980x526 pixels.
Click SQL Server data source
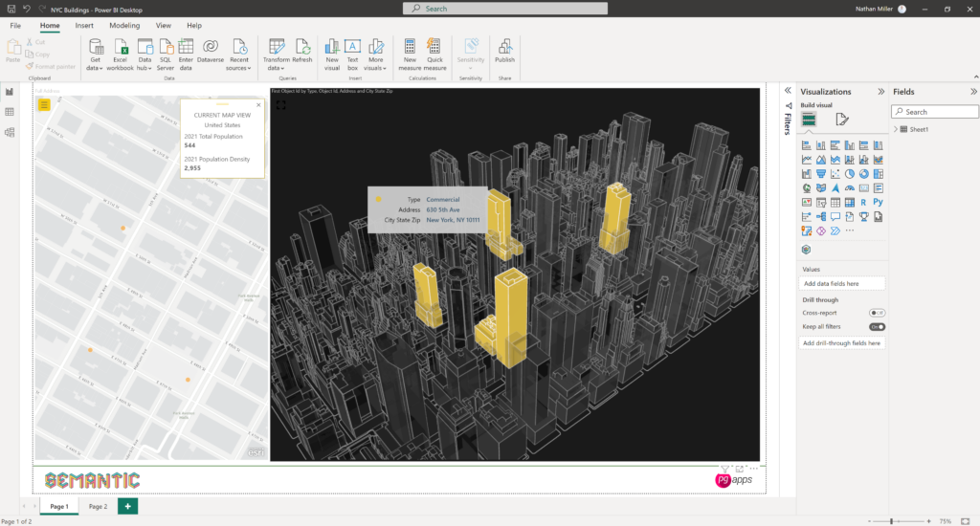coord(165,55)
